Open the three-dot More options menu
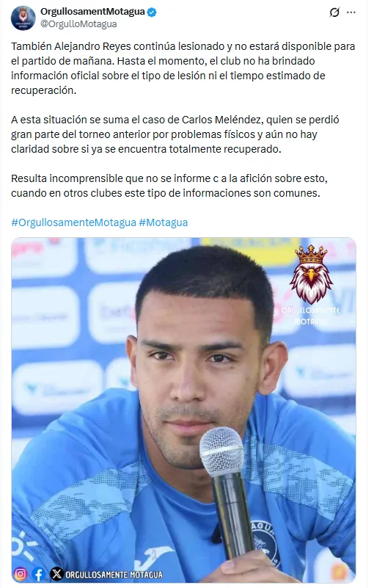 click(x=351, y=12)
